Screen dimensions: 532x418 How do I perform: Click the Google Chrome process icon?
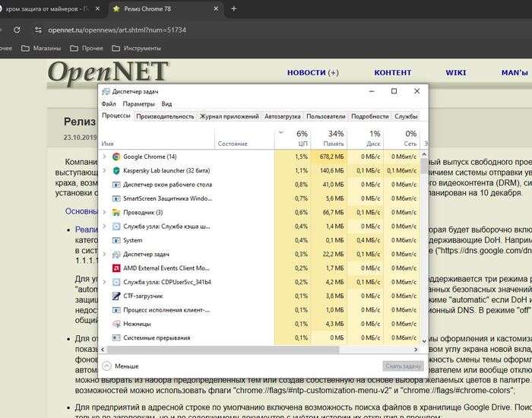point(116,157)
